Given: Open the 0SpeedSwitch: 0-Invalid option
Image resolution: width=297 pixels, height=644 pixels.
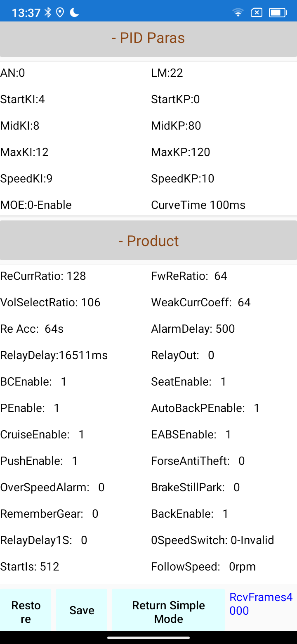Looking at the screenshot, I should point(212,540).
